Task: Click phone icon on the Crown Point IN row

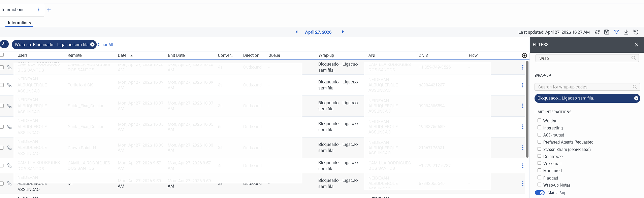Action: point(9,148)
